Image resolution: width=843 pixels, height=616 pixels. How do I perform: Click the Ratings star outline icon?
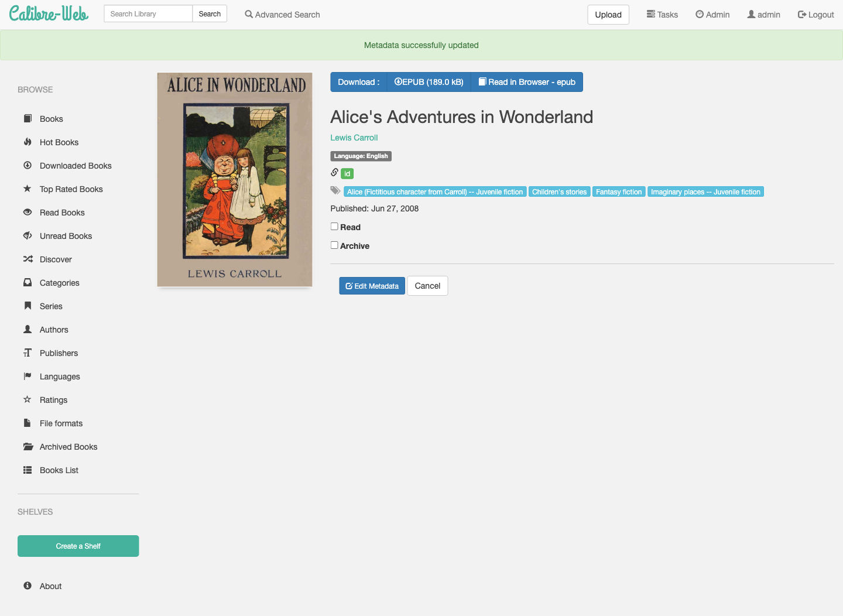28,399
